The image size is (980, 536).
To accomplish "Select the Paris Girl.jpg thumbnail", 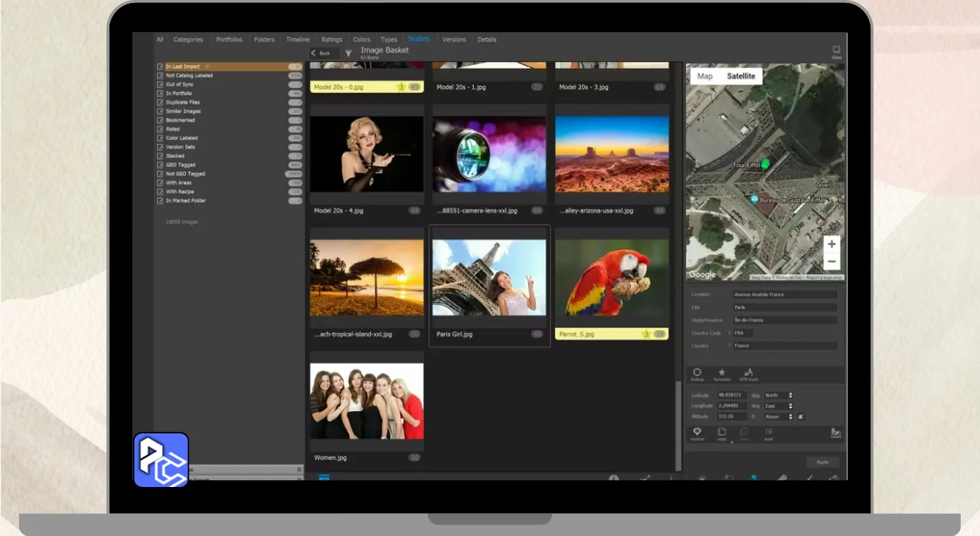I will click(x=489, y=278).
